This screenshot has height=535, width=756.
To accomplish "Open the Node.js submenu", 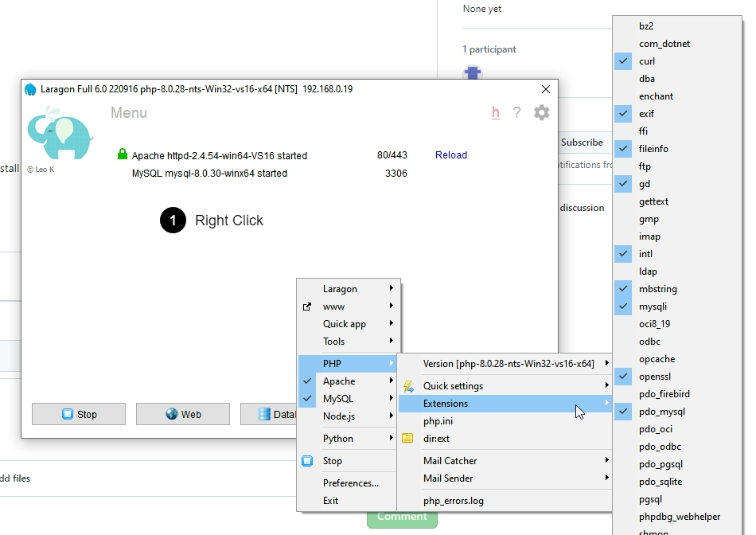I will (x=349, y=416).
